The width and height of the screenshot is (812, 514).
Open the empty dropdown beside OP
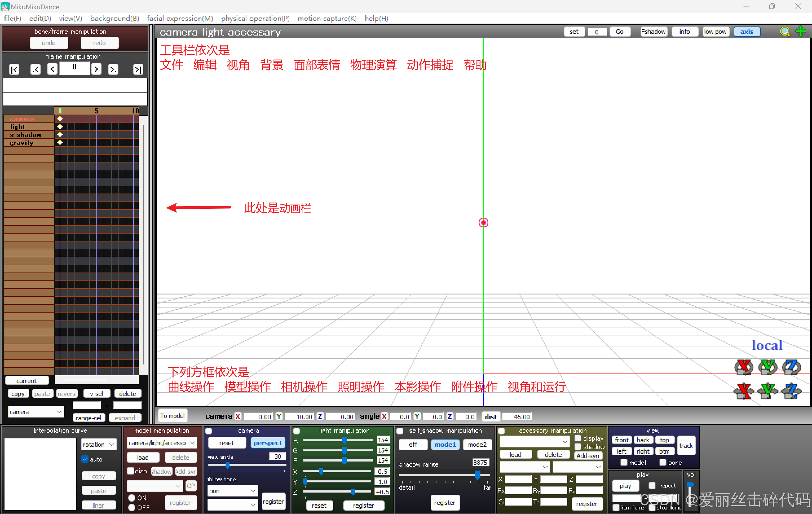point(155,486)
